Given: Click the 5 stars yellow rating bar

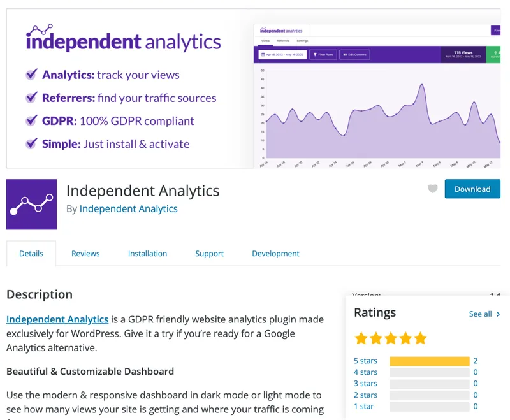Looking at the screenshot, I should tap(429, 361).
